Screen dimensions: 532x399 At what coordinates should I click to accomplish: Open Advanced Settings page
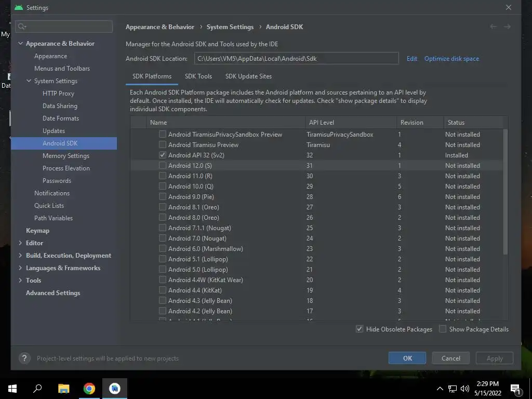point(53,293)
